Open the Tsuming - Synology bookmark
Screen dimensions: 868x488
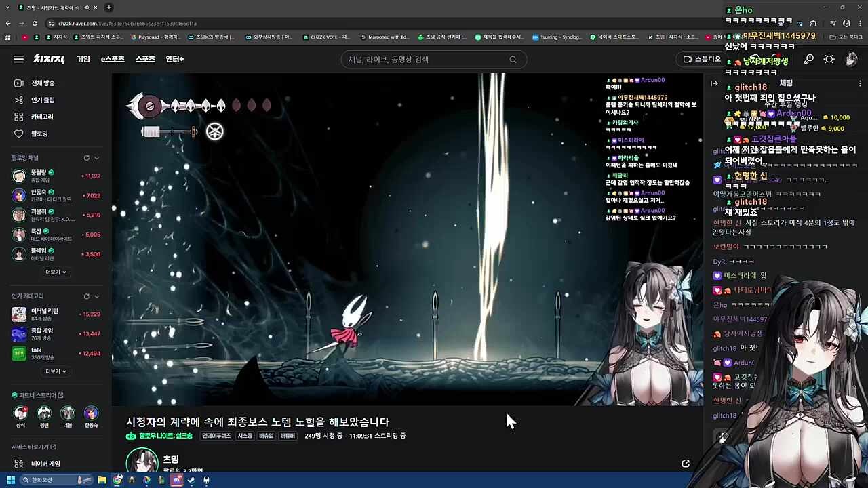[557, 37]
